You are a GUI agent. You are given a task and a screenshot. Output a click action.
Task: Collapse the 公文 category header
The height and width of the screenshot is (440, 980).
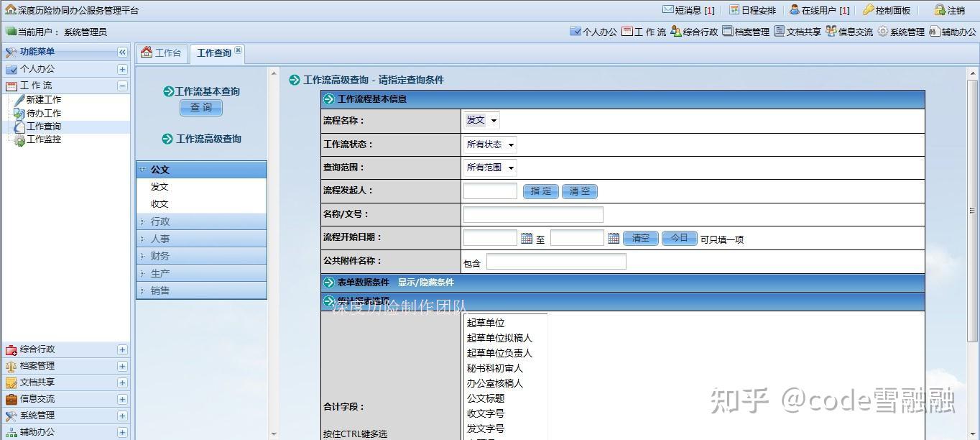pos(201,170)
